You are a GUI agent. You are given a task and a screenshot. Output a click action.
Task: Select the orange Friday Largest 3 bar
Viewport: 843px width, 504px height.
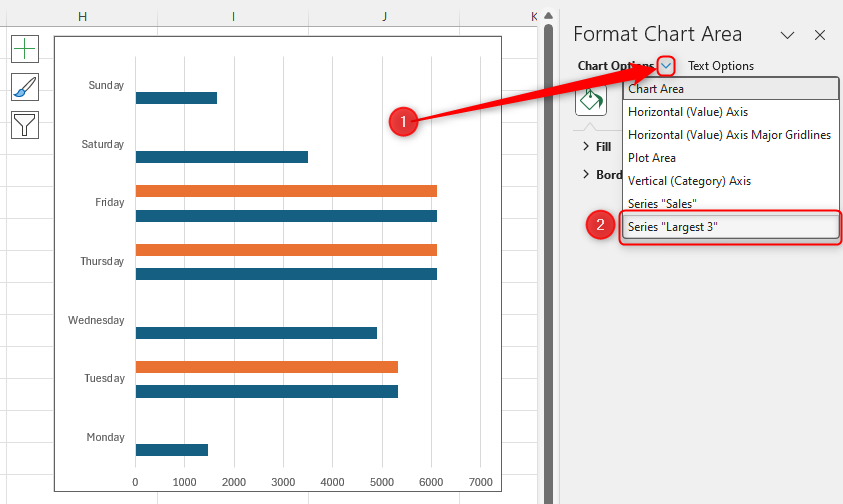point(286,191)
